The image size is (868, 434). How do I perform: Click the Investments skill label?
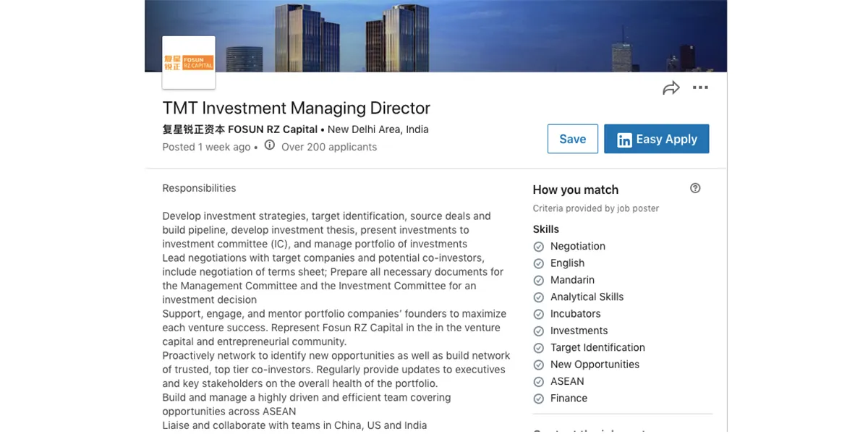579,331
